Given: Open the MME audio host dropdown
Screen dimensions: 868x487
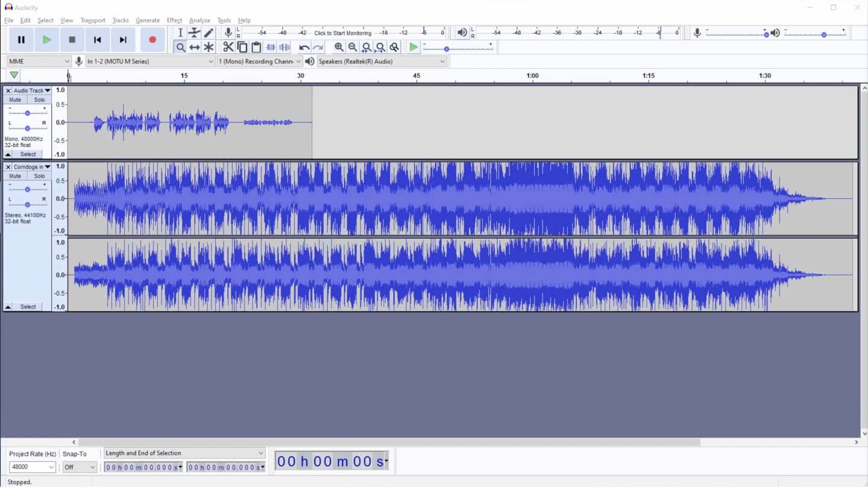Looking at the screenshot, I should point(39,61).
